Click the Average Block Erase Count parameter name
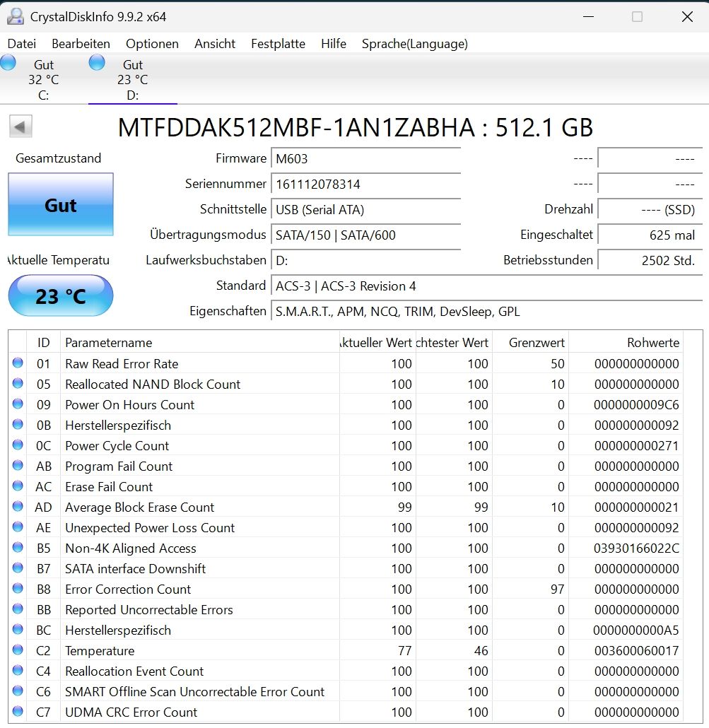 tap(140, 507)
